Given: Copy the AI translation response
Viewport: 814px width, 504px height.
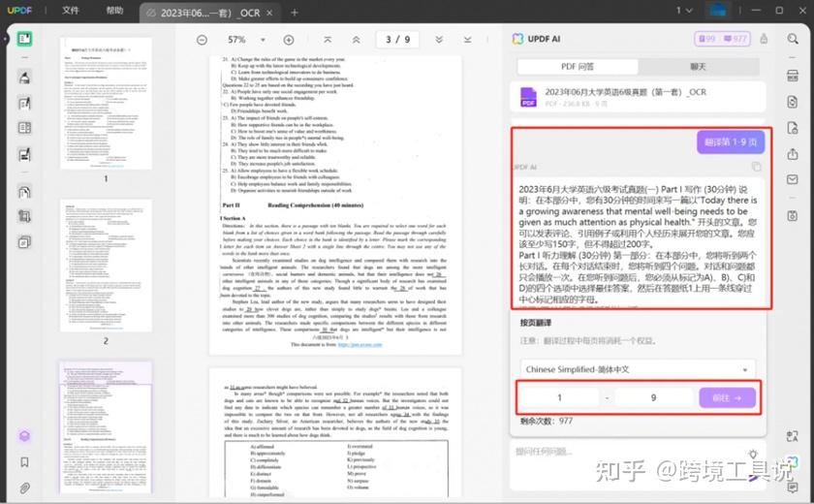Looking at the screenshot, I should point(757,167).
